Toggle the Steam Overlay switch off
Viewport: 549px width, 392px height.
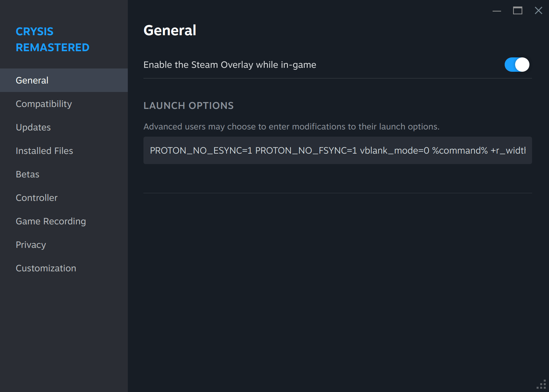click(517, 65)
